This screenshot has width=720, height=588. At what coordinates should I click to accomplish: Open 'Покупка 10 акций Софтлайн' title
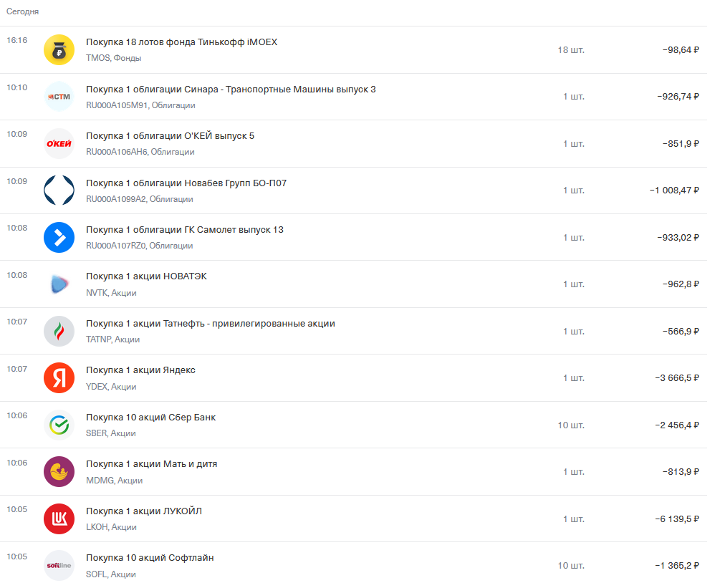[x=150, y=558]
